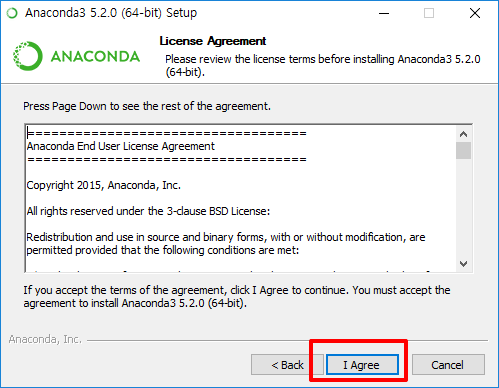
Task: Click the Anaconda, Inc. branding text
Action: [45, 339]
